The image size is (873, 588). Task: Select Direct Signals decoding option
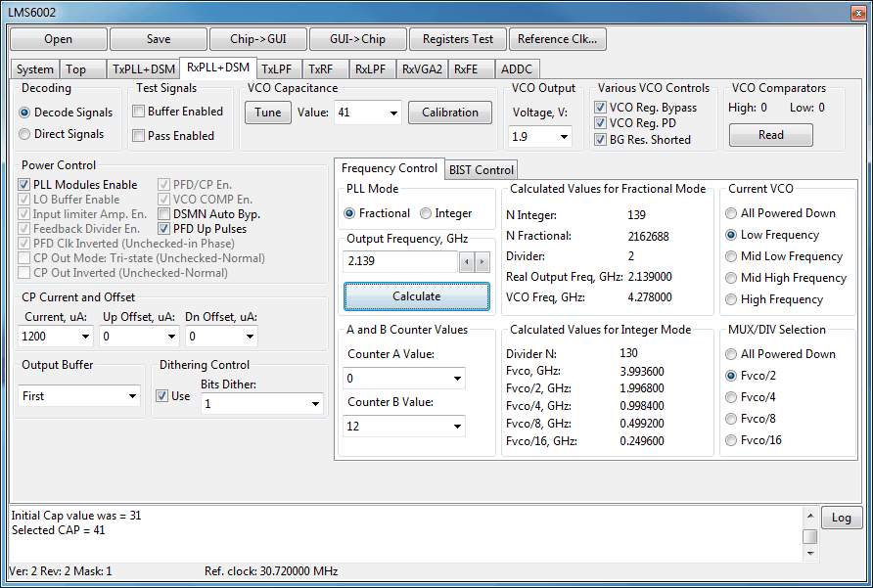tap(25, 134)
